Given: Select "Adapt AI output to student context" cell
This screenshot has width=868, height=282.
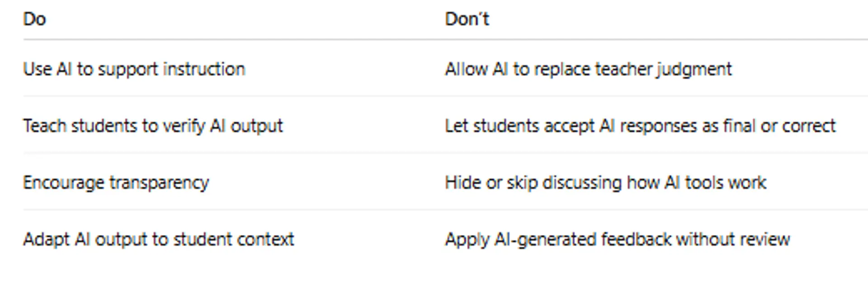Looking at the screenshot, I should pyautogui.click(x=158, y=239).
